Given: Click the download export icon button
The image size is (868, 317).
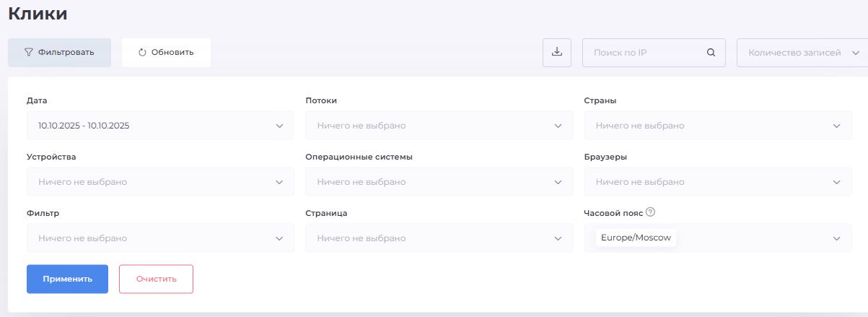Looking at the screenshot, I should (556, 52).
